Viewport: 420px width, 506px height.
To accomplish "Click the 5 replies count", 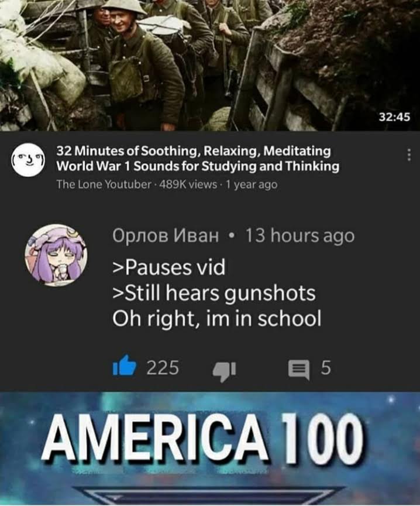I will pyautogui.click(x=326, y=368).
